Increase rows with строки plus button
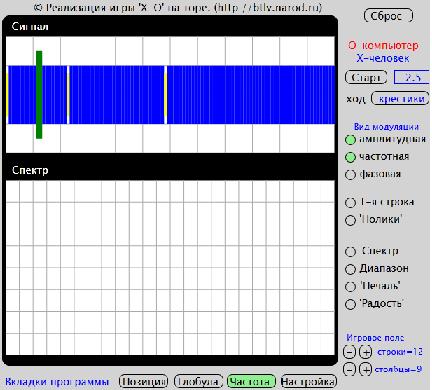 coord(366,352)
